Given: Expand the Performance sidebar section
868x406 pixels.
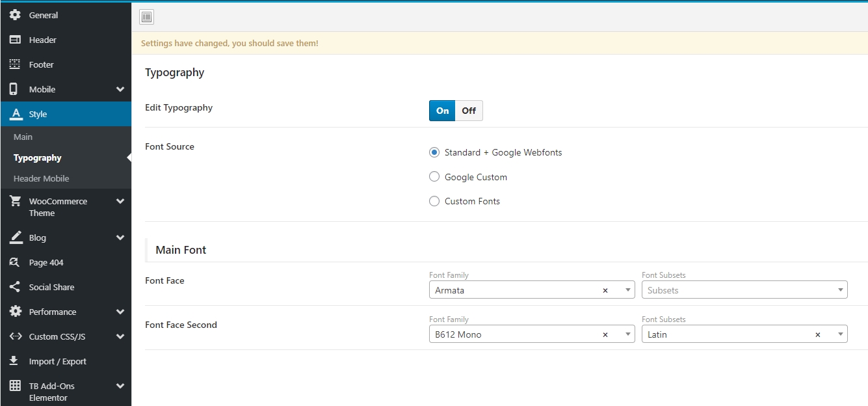Looking at the screenshot, I should (120, 312).
